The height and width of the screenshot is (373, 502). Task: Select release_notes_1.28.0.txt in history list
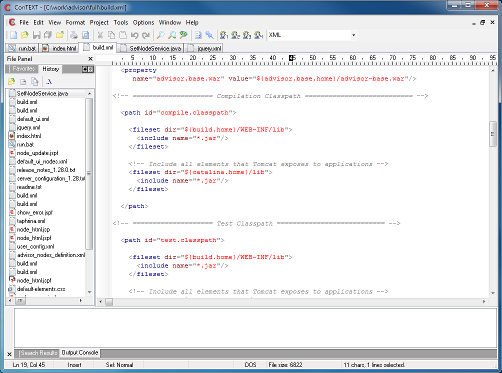point(46,170)
